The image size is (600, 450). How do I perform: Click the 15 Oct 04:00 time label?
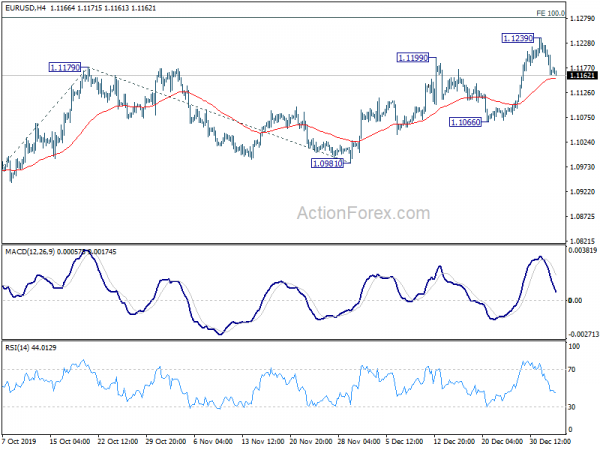click(70, 441)
